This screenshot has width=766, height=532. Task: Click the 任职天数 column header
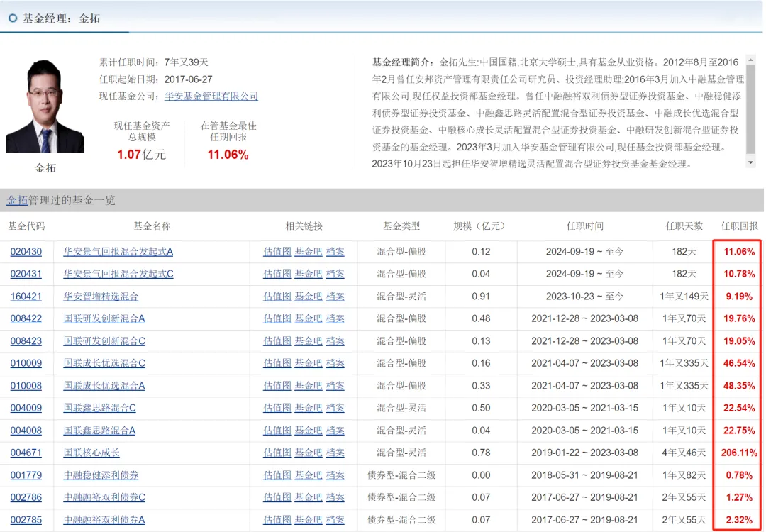(684, 226)
